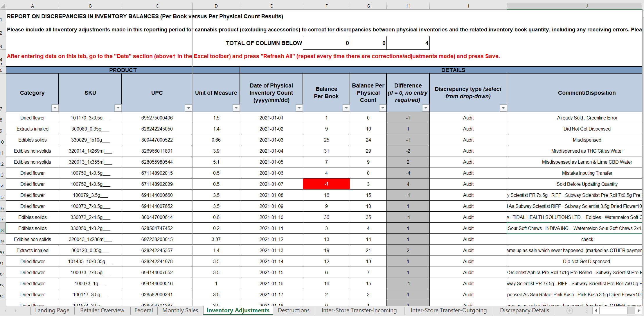Open Discrepancy type filter dropdown
The image size is (644, 316).
click(x=503, y=108)
